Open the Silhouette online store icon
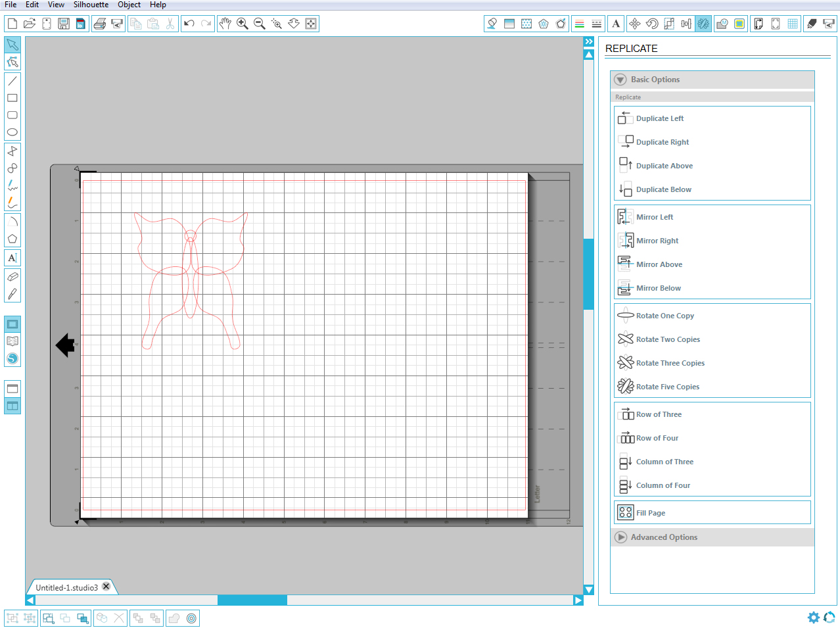This screenshot has width=840, height=630. click(x=12, y=358)
